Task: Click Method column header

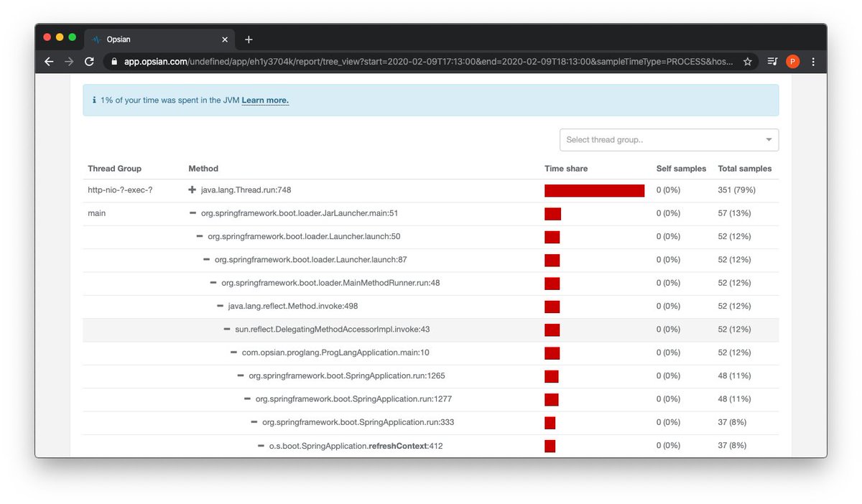Action: point(203,169)
